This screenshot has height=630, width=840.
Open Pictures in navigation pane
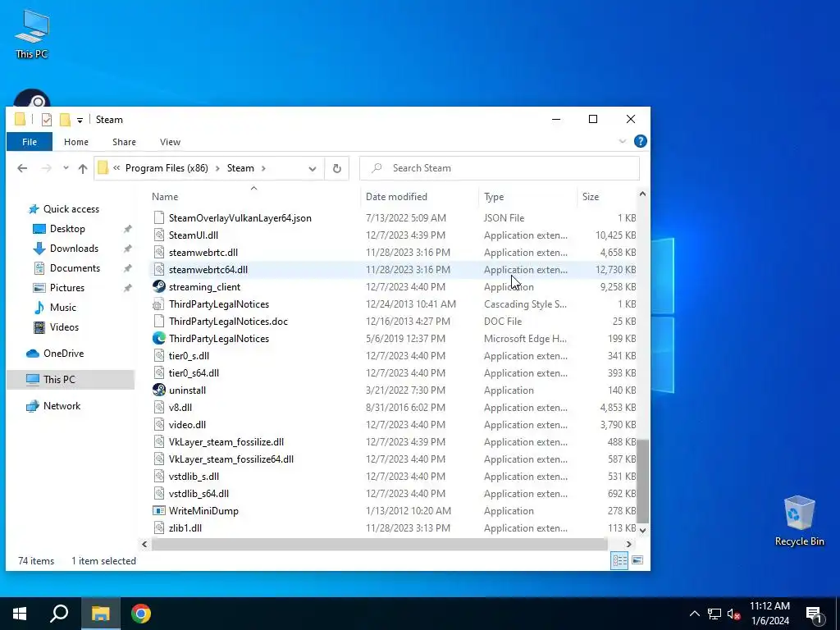[67, 288]
